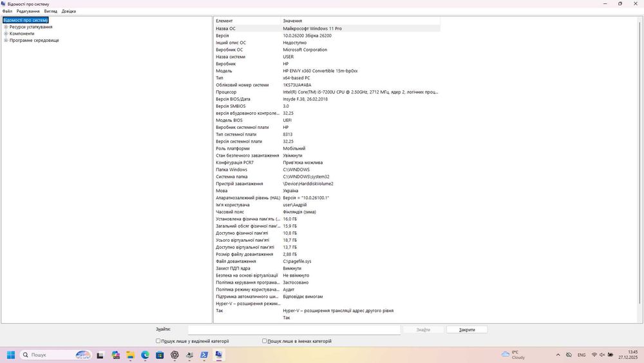Select Ім'я користувача row
The height and width of the screenshot is (363, 644).
(327, 205)
